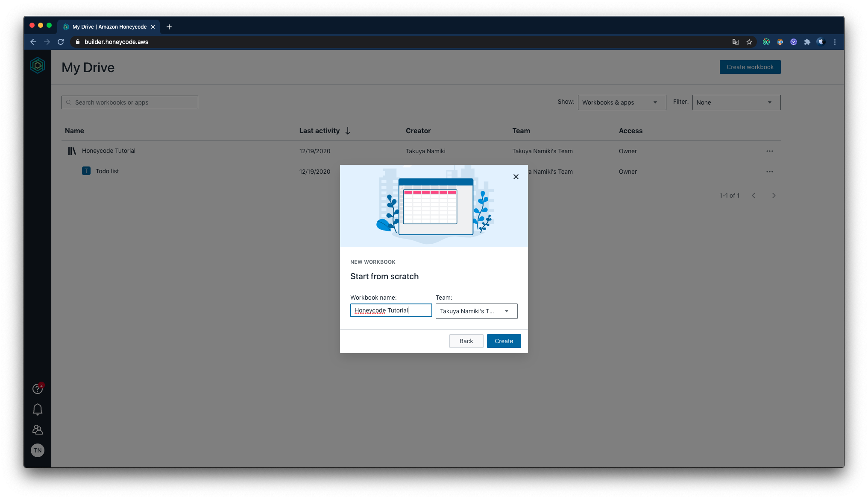Click the Honeycode logo icon in sidebar

pyautogui.click(x=38, y=65)
